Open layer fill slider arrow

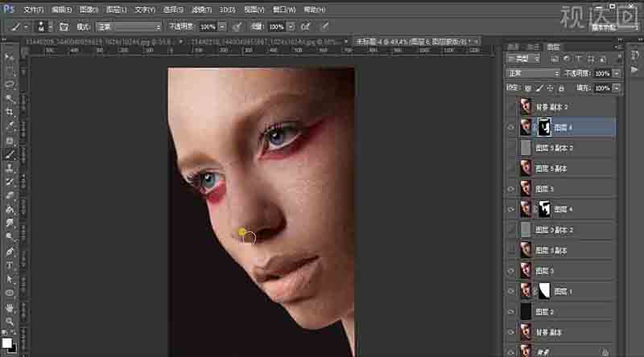(617, 88)
